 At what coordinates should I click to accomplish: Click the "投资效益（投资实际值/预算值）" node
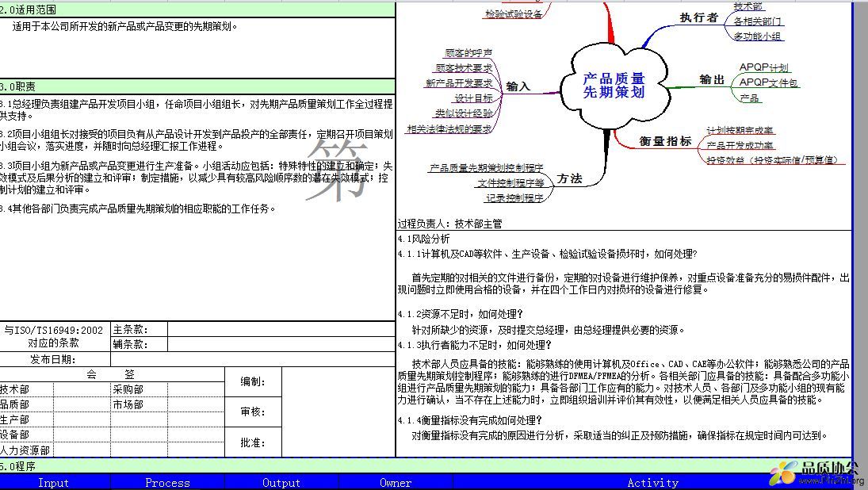pos(773,160)
